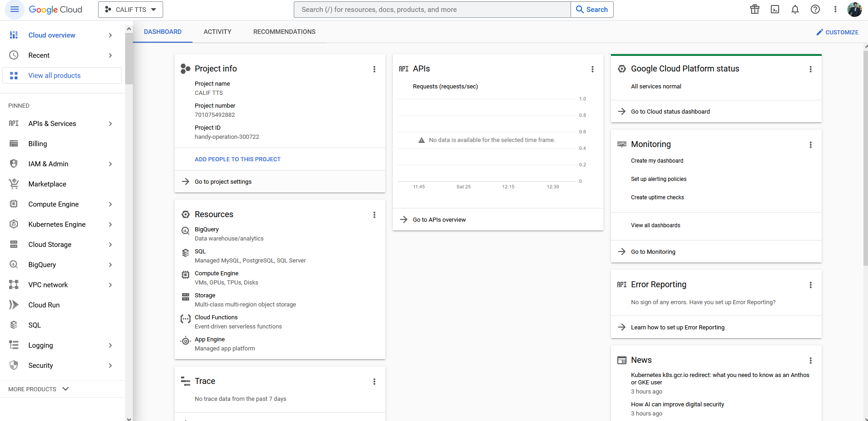Switch to the ACTIVITY tab
The width and height of the screenshot is (868, 421).
pyautogui.click(x=217, y=32)
